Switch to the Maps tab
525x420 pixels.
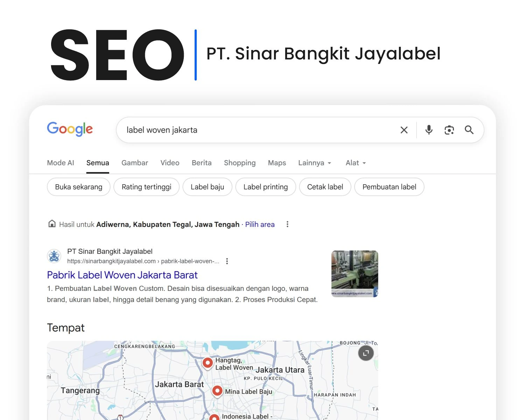[x=277, y=163]
